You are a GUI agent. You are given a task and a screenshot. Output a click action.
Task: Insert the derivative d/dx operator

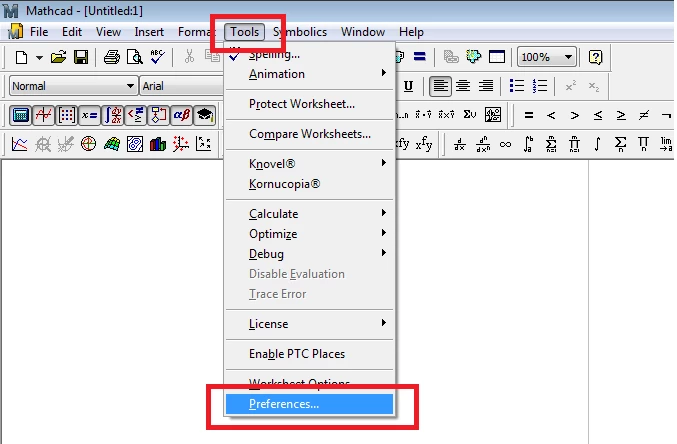459,144
